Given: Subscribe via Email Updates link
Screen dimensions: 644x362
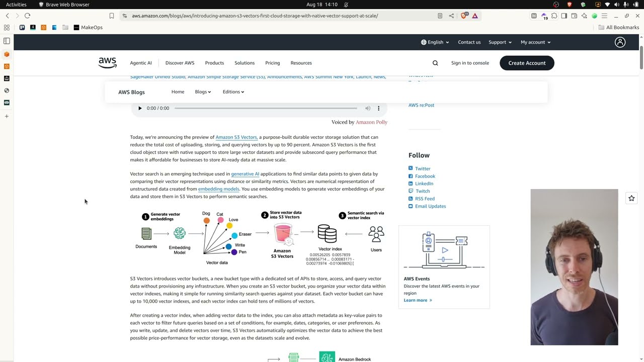Looking at the screenshot, I should (430, 206).
